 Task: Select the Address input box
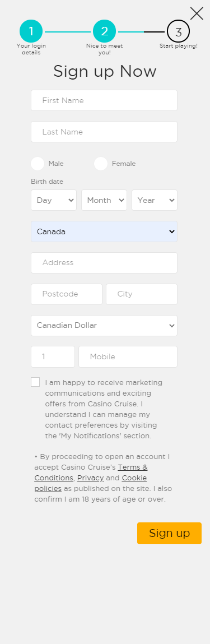point(104,263)
